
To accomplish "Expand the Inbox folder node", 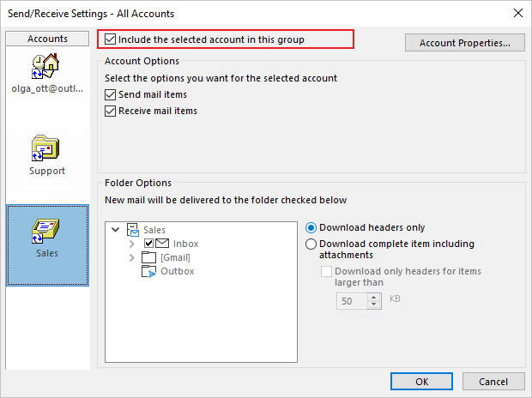I will tap(132, 244).
